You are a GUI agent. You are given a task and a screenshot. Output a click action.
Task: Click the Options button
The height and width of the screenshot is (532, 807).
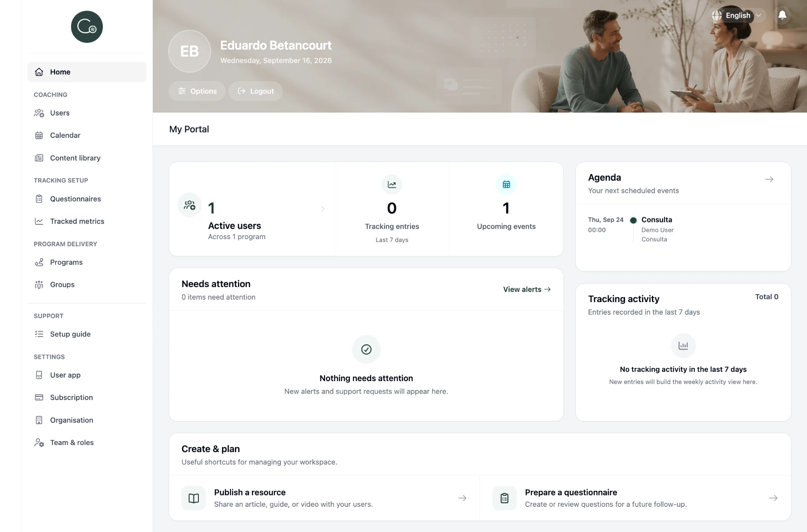[197, 91]
